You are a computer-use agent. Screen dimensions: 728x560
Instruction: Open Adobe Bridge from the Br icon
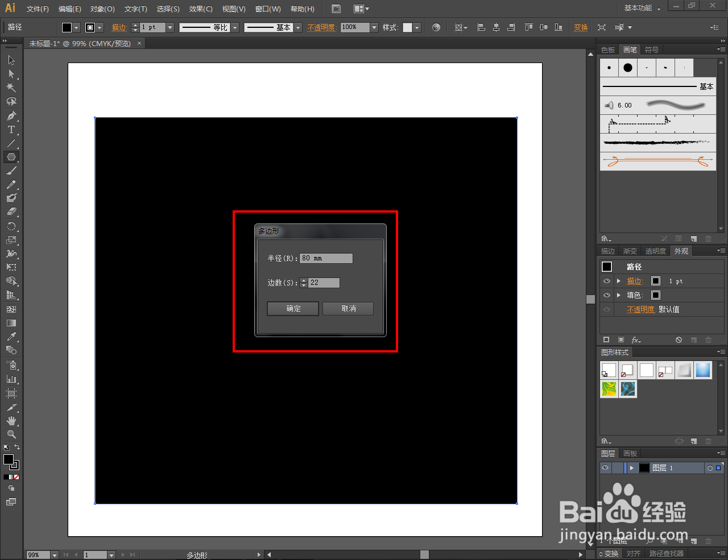point(336,9)
